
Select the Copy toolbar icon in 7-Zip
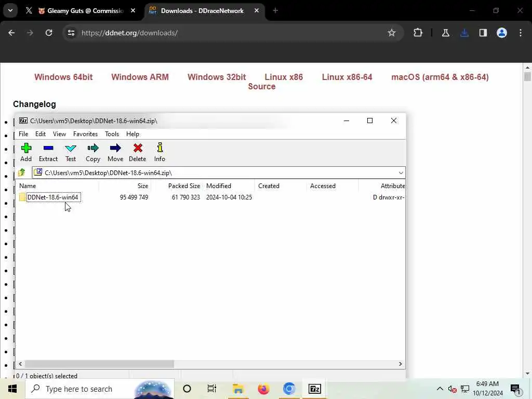93,152
